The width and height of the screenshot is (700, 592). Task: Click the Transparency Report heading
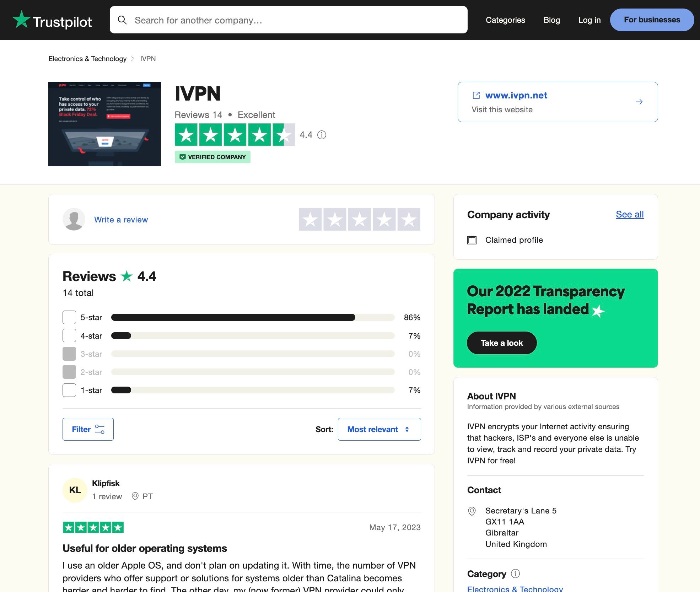[x=546, y=300]
